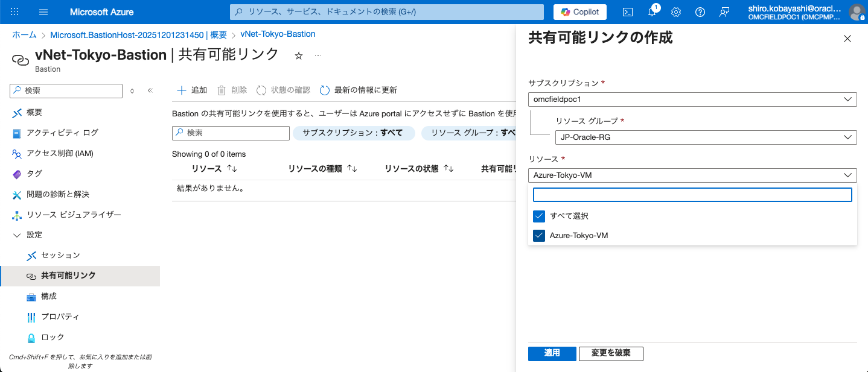
Task: Open the portal settings gear icon
Action: click(675, 11)
